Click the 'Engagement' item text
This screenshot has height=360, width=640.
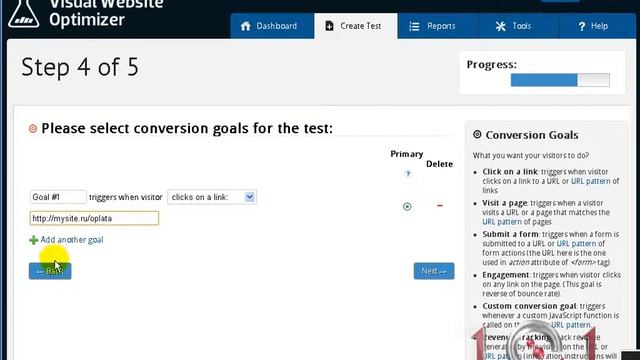[x=506, y=275]
